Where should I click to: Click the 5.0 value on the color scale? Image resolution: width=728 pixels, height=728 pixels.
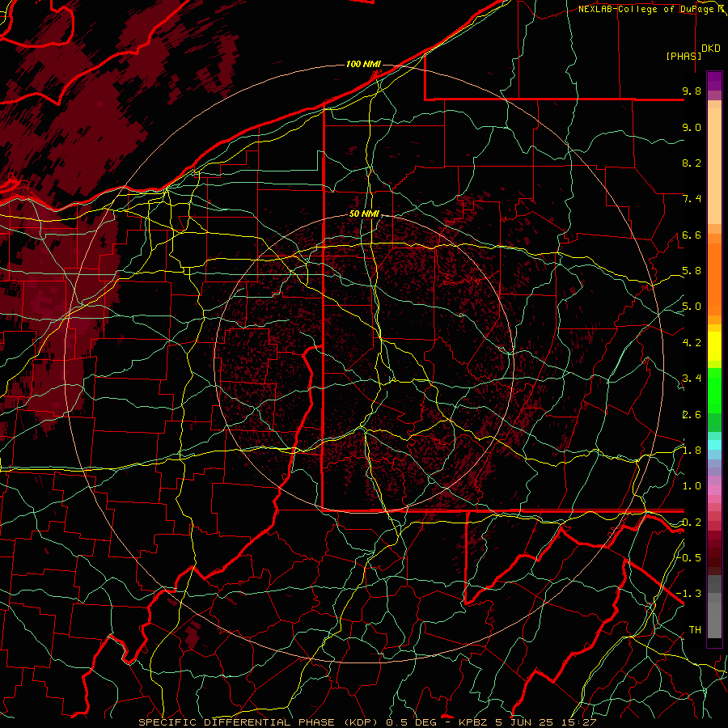692,307
